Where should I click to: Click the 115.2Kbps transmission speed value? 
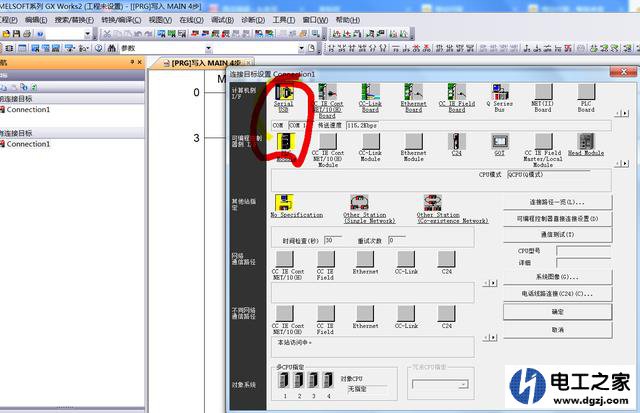361,125
